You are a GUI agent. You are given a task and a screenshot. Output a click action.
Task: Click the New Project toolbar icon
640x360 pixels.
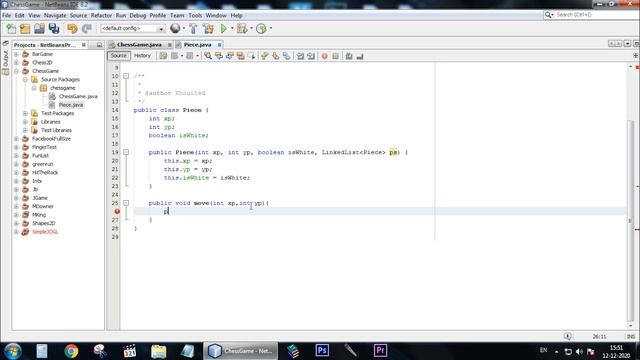[x=25, y=28]
